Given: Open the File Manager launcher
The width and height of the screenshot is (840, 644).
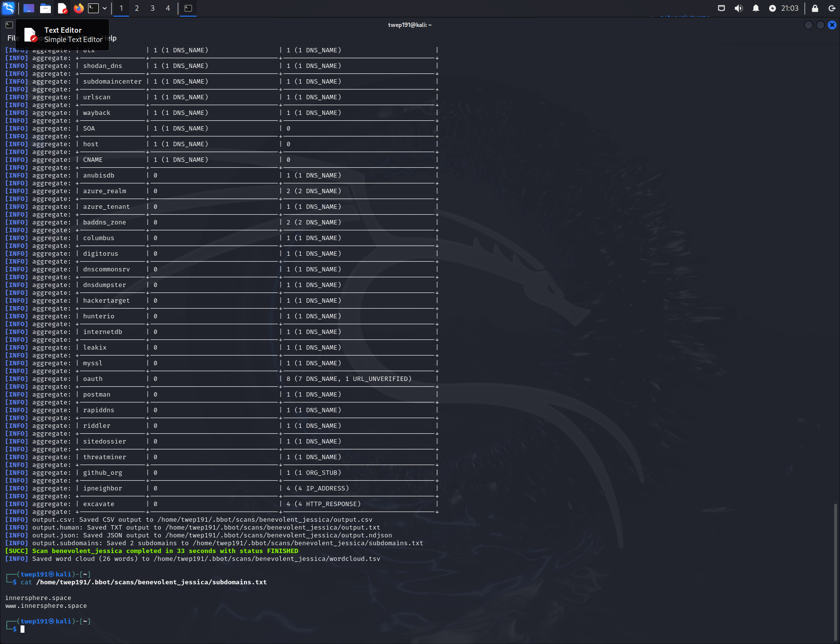Looking at the screenshot, I should [x=45, y=8].
